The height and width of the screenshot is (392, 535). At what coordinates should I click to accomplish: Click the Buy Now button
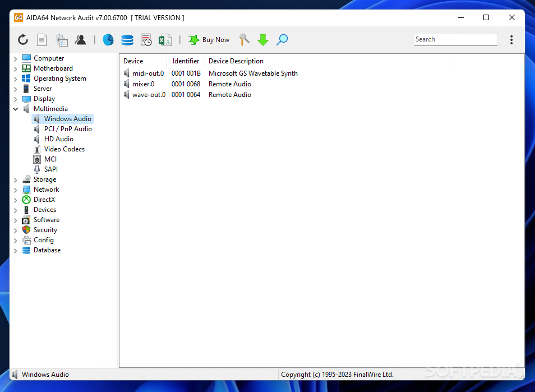click(x=209, y=40)
